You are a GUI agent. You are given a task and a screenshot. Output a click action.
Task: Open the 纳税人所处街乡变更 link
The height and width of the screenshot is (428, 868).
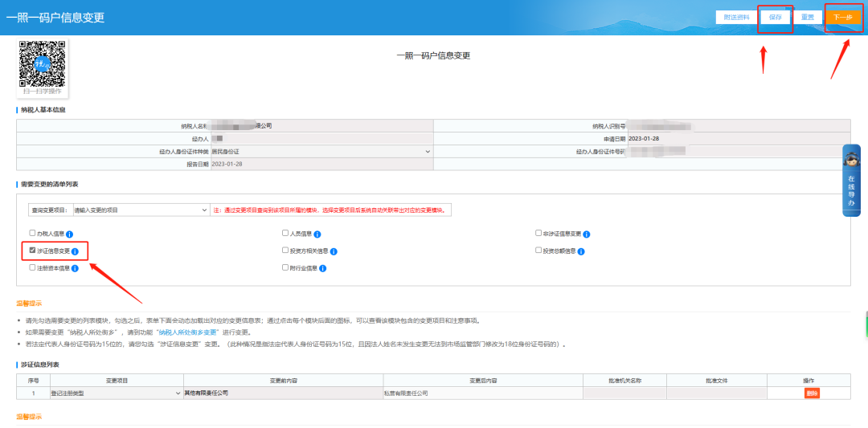coord(188,332)
